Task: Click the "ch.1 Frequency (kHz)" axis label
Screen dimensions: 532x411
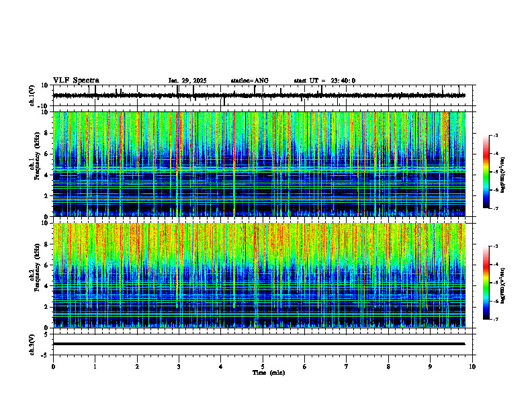Action: tap(34, 164)
